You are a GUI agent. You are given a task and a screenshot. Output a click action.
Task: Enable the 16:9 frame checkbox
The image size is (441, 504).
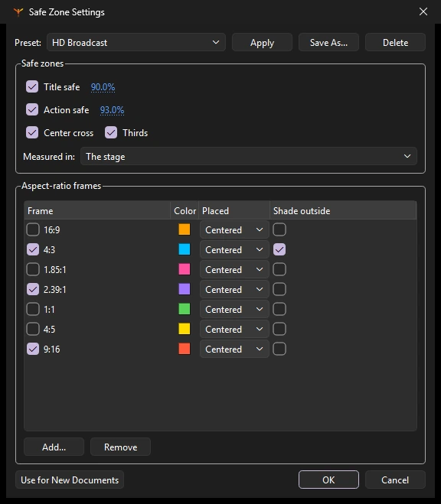click(x=33, y=229)
